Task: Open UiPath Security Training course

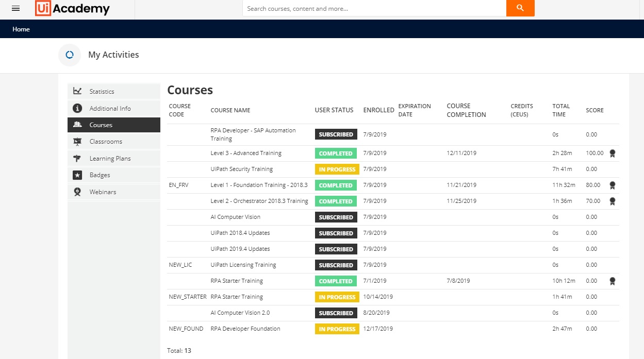Action: pos(242,169)
